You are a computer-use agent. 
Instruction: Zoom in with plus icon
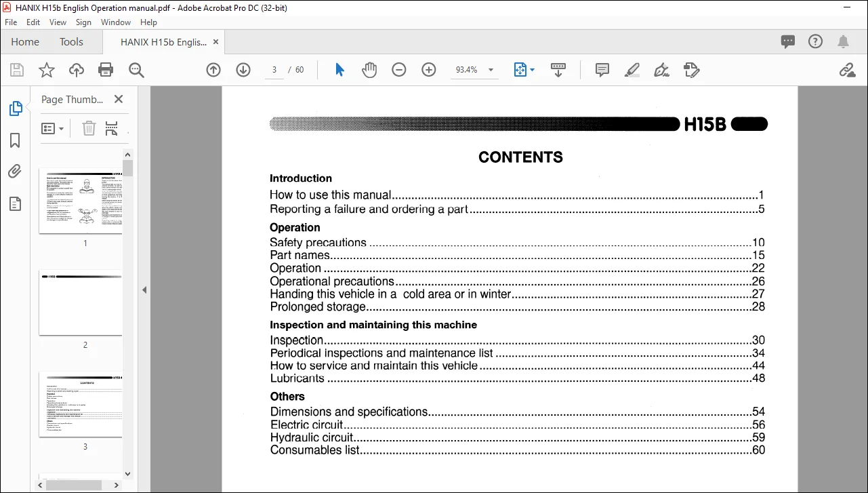(x=429, y=70)
